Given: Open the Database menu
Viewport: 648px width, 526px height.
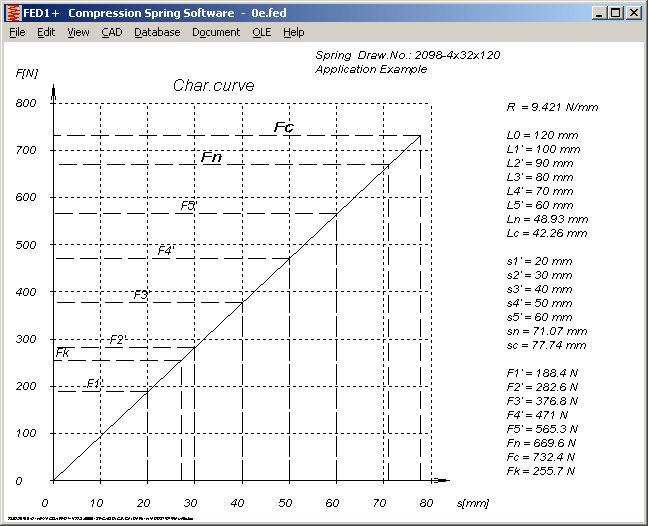Looking at the screenshot, I should click(157, 32).
